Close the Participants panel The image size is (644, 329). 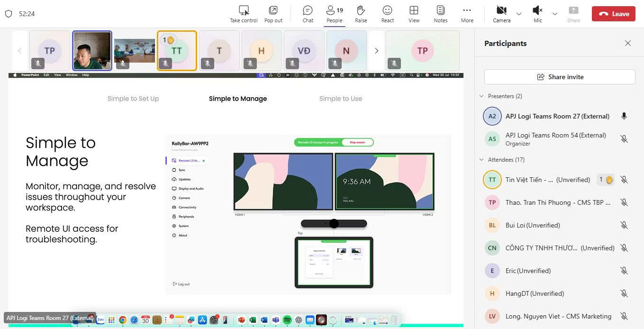[628, 43]
